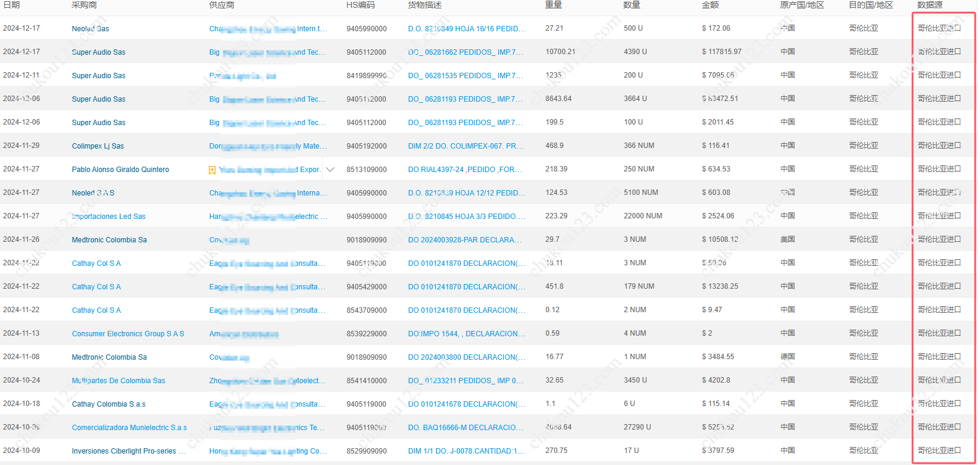Open the Comercializadora Munielectric S.a.s link
Image resolution: width=980 pixels, height=465 pixels.
pos(129,428)
